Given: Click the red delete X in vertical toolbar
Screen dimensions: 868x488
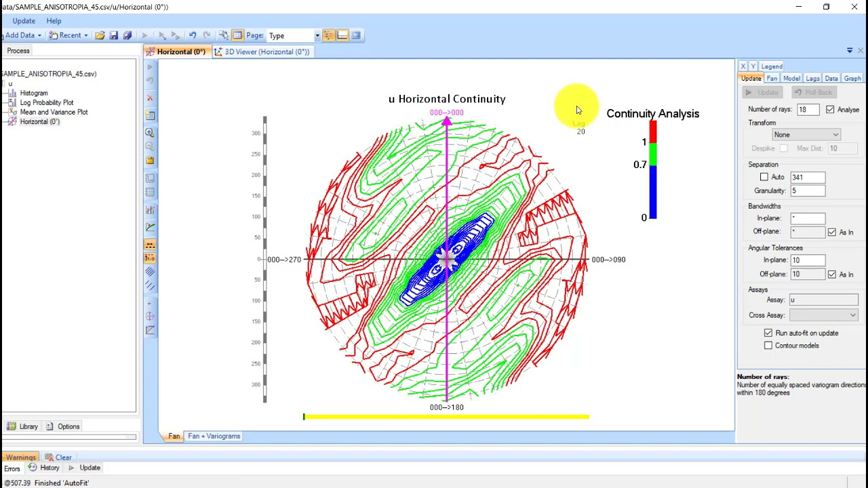Looking at the screenshot, I should tap(150, 98).
